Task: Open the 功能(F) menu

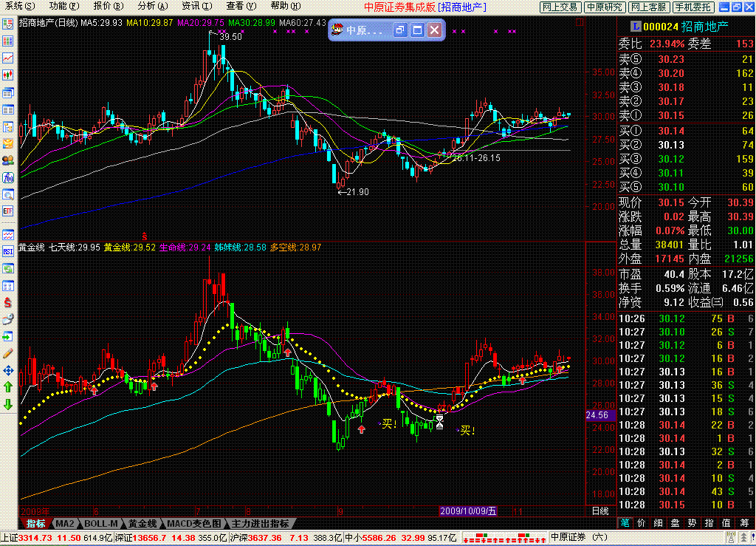Action: 64,6
